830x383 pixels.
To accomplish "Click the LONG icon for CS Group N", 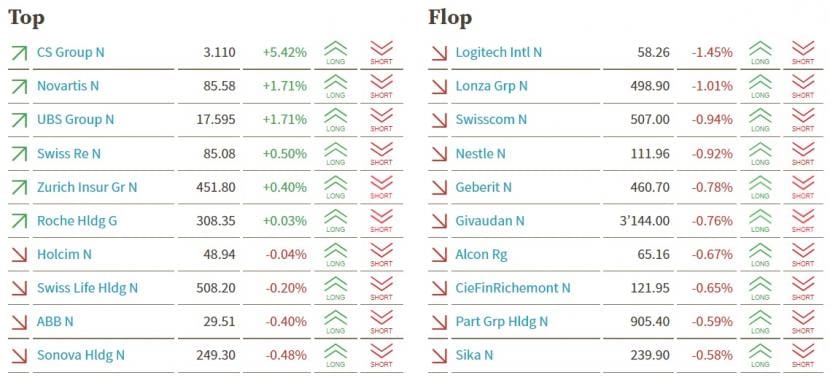I will (336, 52).
